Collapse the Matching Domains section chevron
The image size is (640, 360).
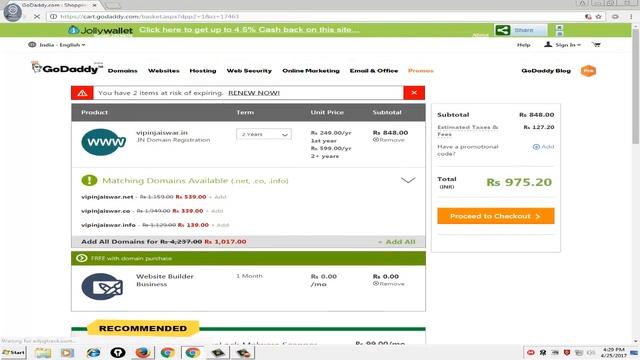(408, 180)
